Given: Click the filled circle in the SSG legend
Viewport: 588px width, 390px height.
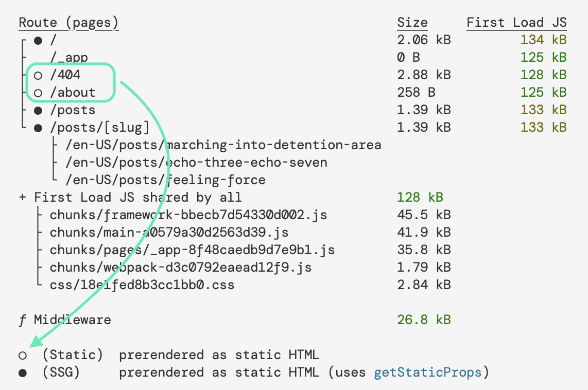Looking at the screenshot, I should (22, 373).
